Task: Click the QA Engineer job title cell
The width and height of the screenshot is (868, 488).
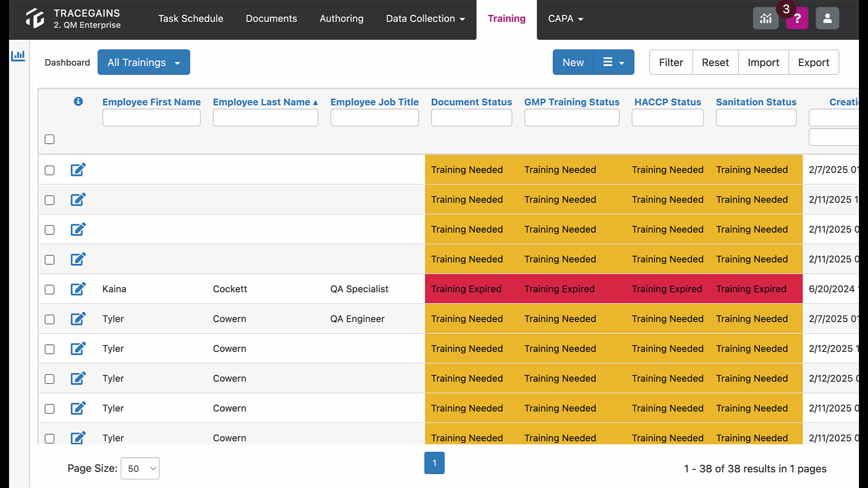Action: pyautogui.click(x=357, y=319)
